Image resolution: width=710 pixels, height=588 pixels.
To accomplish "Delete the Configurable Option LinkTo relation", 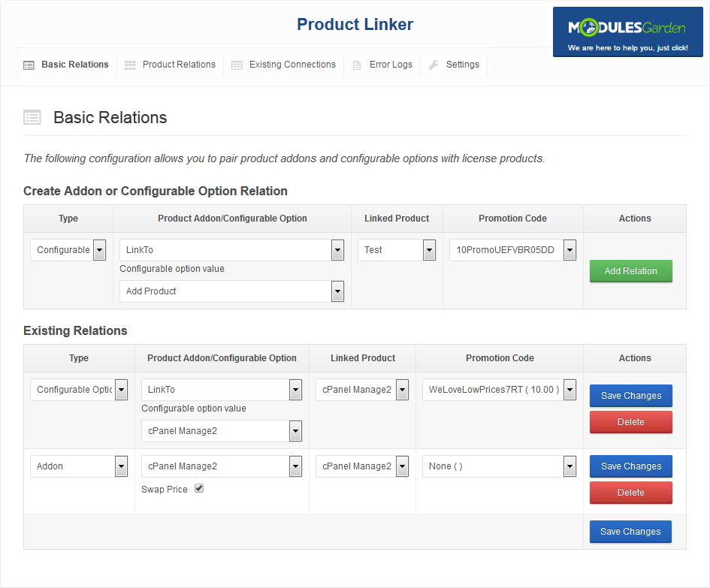I will point(631,422).
